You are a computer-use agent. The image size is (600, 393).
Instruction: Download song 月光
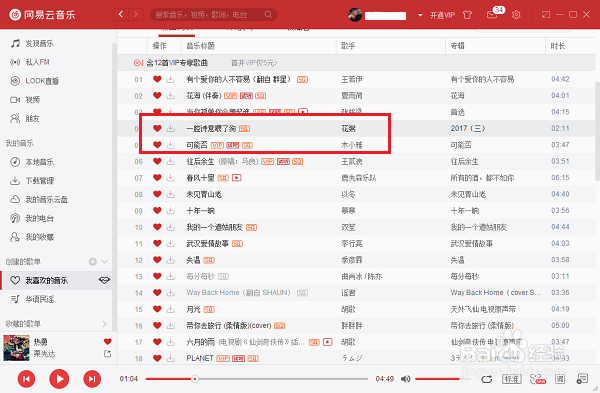pos(171,309)
